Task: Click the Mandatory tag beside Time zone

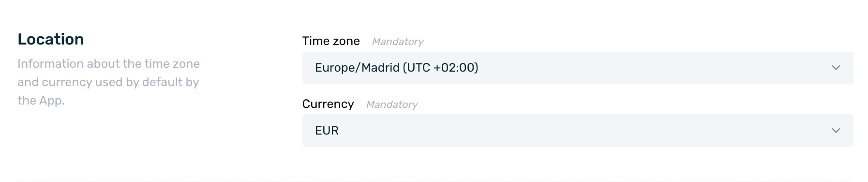Action: (398, 42)
